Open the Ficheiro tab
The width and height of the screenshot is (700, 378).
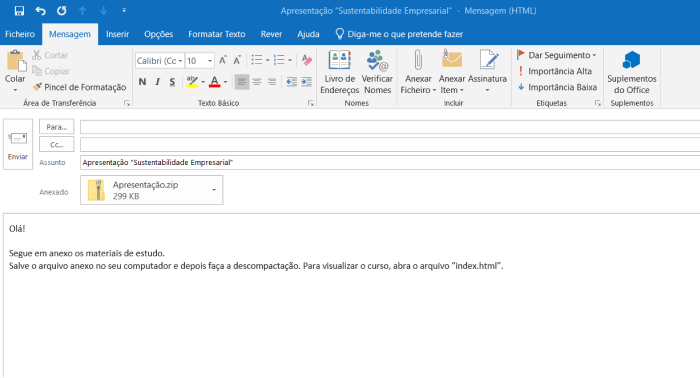pyautogui.click(x=20, y=34)
